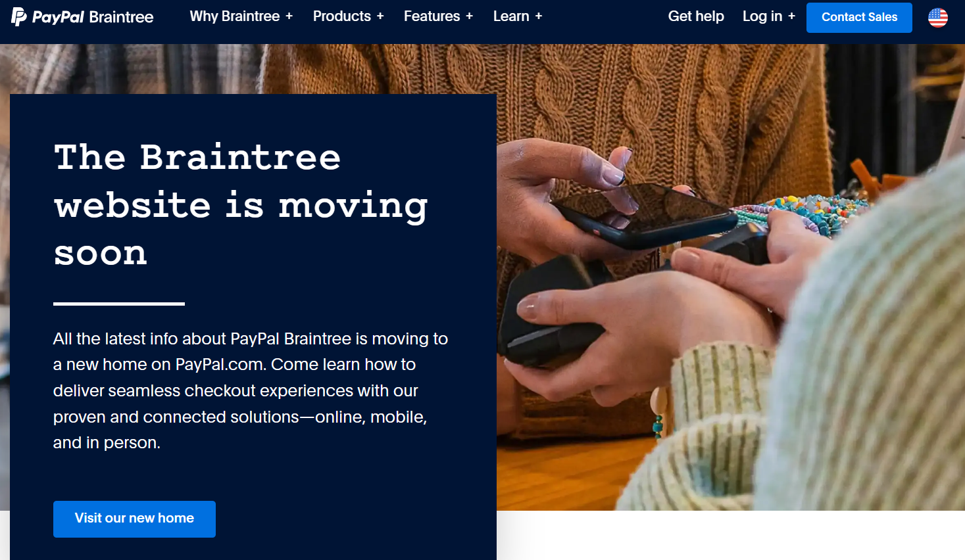Open the Products menu
Screen dimensions: 965x560
pos(342,16)
